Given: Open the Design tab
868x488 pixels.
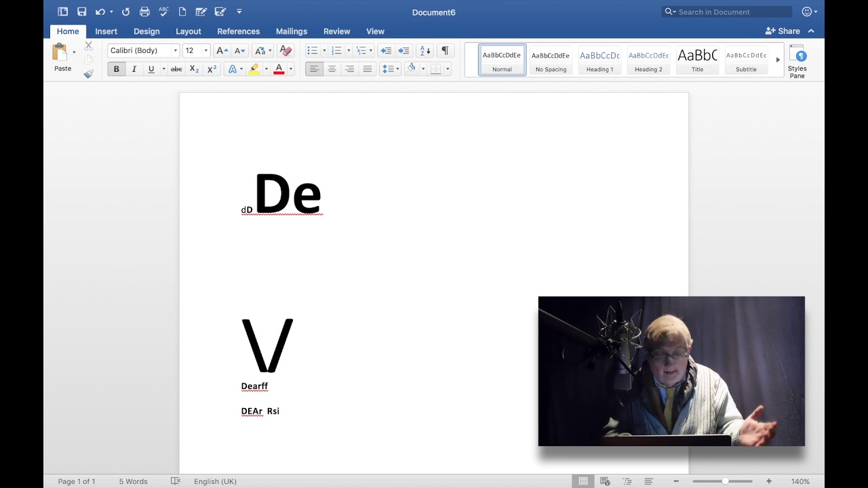Looking at the screenshot, I should click(x=146, y=31).
